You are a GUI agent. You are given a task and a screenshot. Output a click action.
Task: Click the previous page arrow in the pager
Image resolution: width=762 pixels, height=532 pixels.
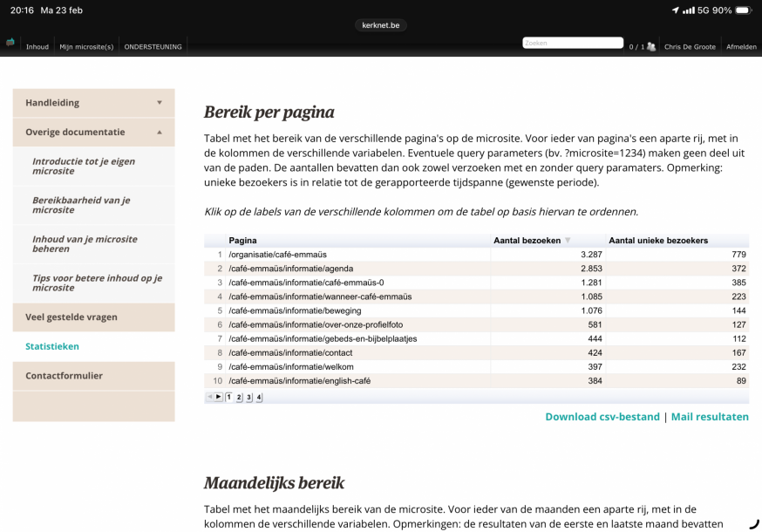tap(210, 397)
